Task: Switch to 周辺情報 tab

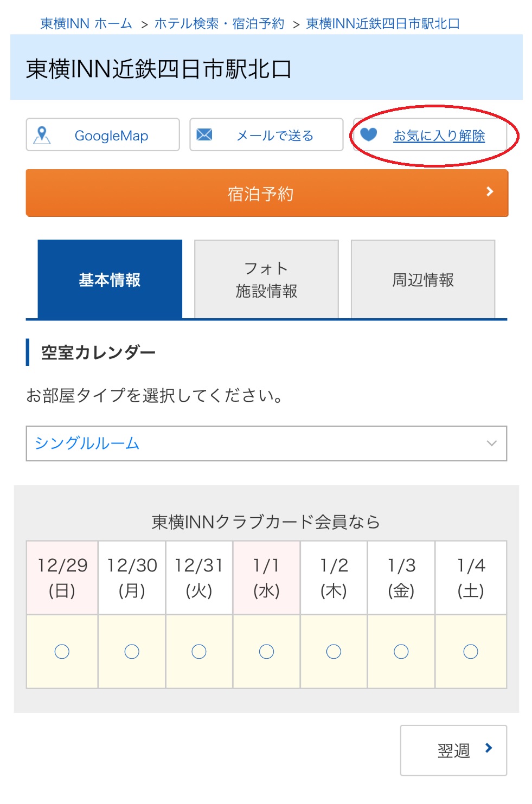Action: [x=423, y=279]
